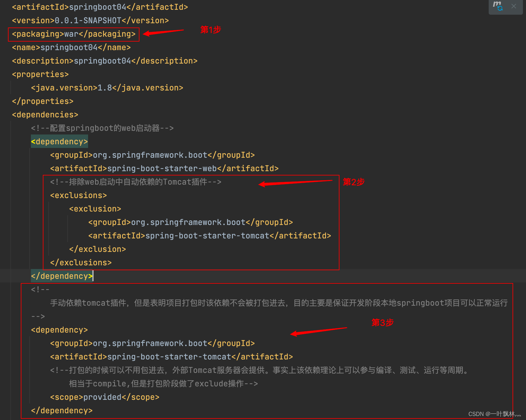526x420 pixels.
Task: Click the highlighted </dependency> closing tag
Action: tap(61, 276)
